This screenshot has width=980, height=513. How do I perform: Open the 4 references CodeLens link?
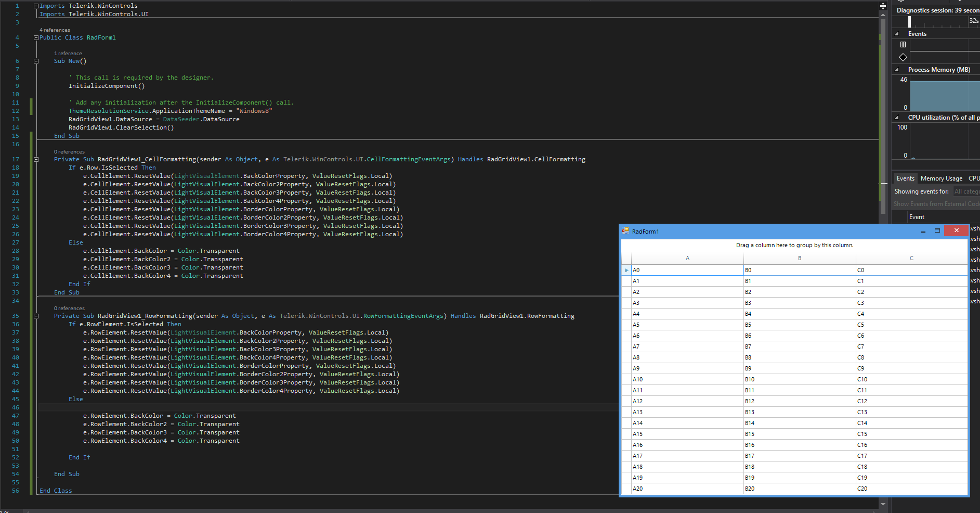click(x=55, y=30)
